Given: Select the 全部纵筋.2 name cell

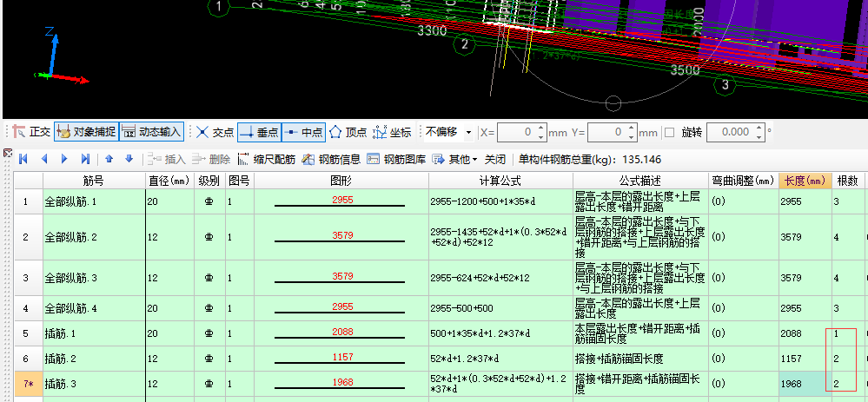Looking at the screenshot, I should tap(94, 237).
